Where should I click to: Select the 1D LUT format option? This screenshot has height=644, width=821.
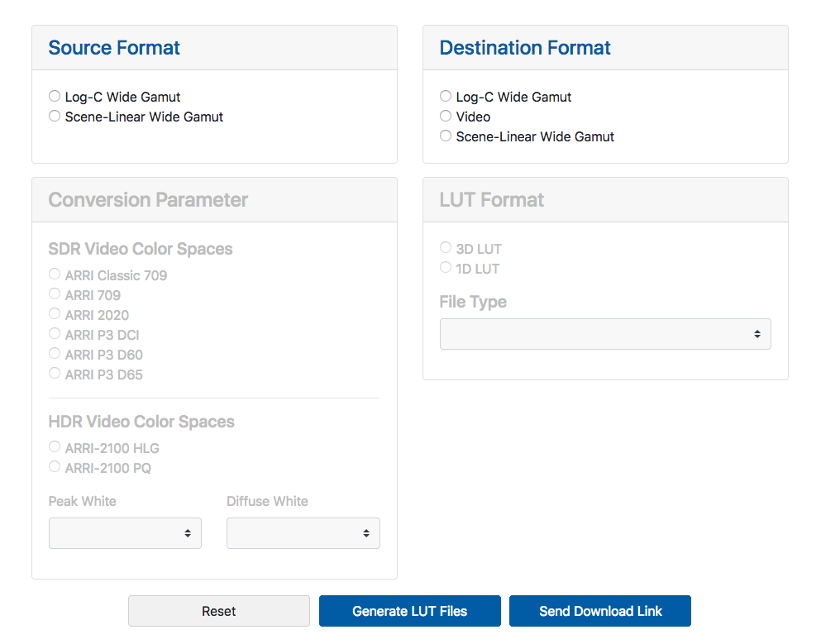point(446,268)
